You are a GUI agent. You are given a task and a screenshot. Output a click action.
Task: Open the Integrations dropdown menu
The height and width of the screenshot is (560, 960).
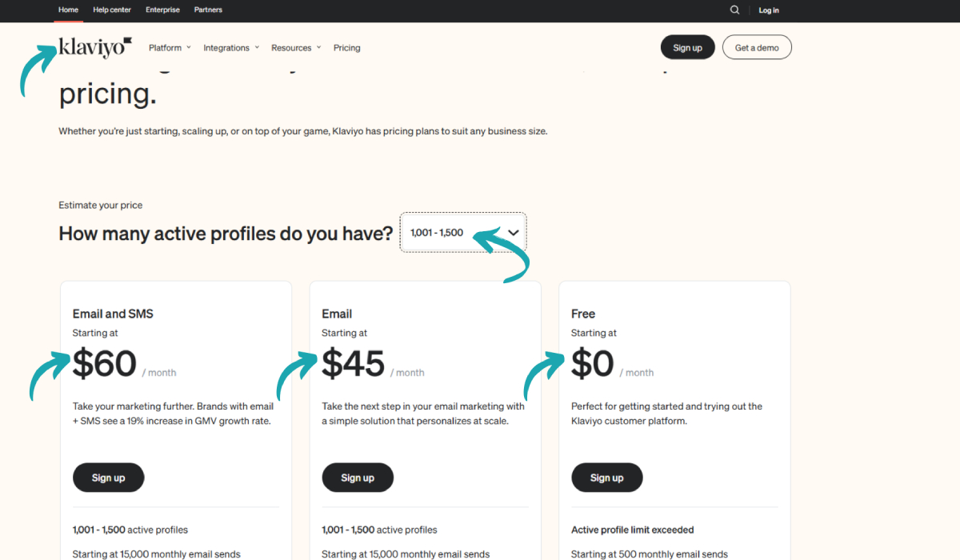[x=231, y=48]
